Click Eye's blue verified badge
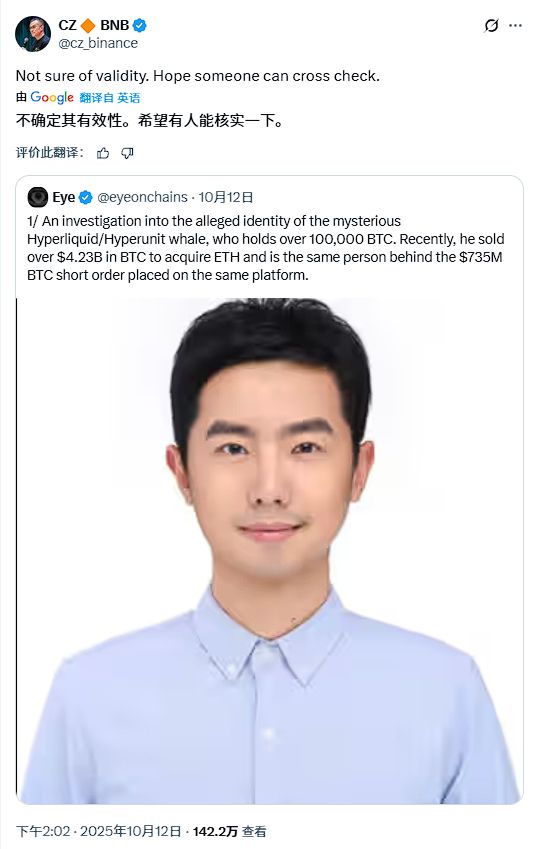The height and width of the screenshot is (849, 536). (x=86, y=198)
